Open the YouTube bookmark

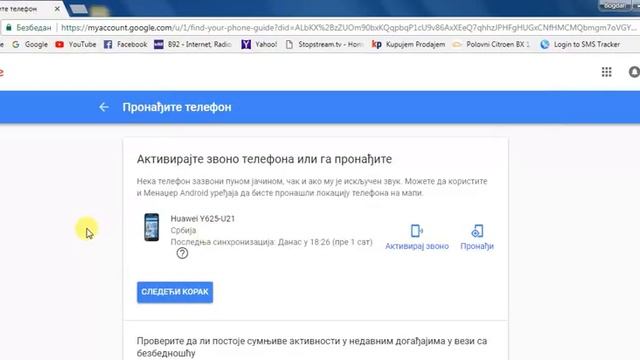76,44
